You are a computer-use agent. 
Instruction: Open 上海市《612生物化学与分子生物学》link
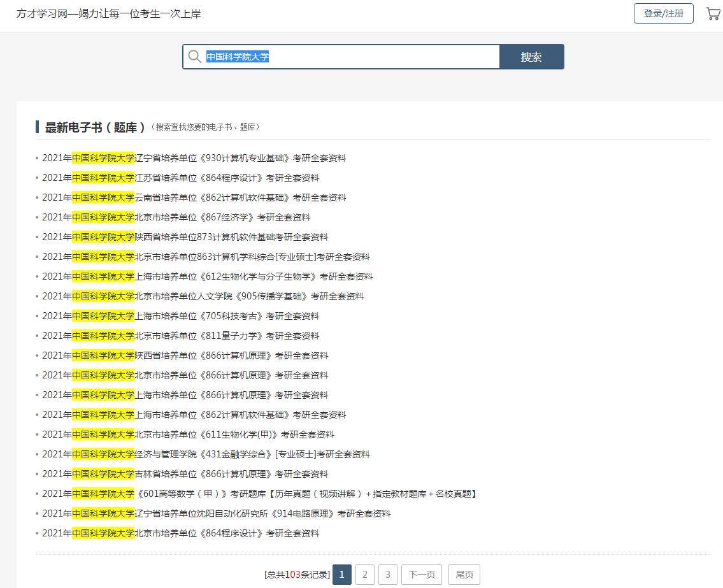(207, 276)
